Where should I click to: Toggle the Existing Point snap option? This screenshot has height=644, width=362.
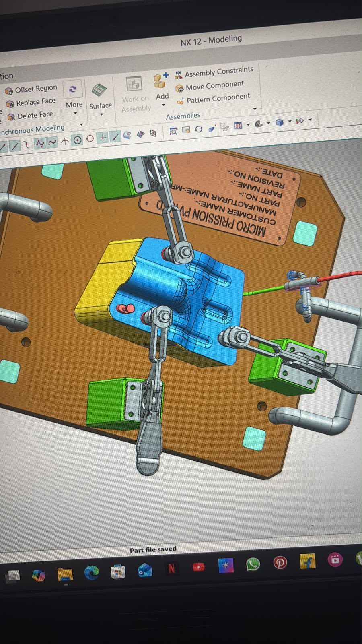tap(103, 138)
